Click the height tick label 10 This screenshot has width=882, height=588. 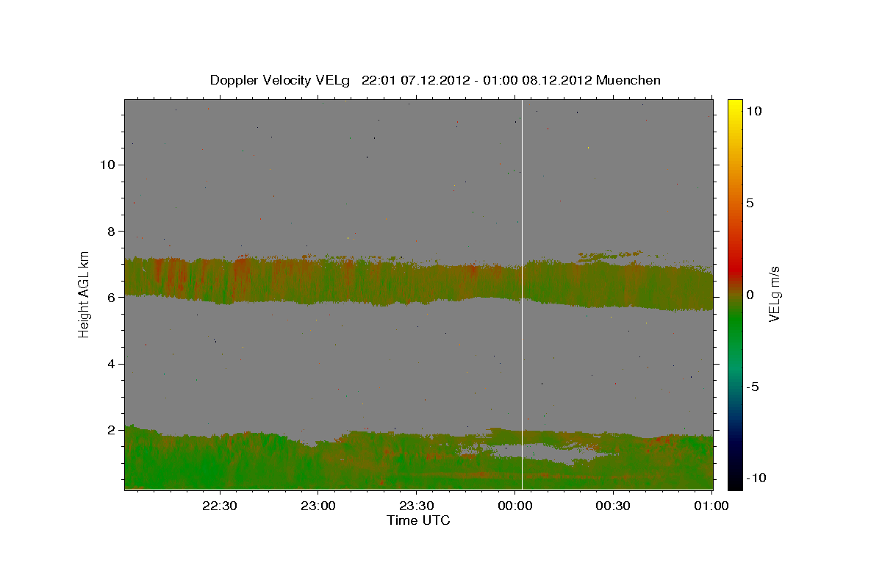[x=107, y=165]
